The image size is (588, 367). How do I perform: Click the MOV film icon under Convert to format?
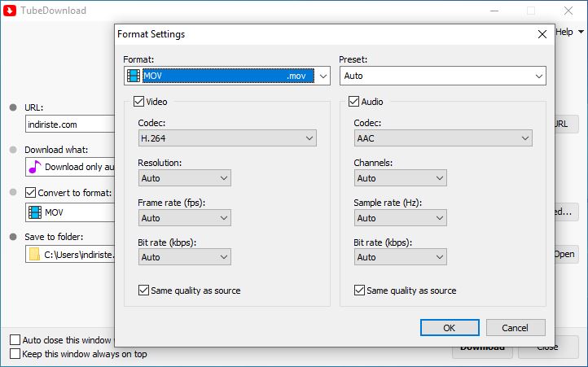[x=35, y=212]
